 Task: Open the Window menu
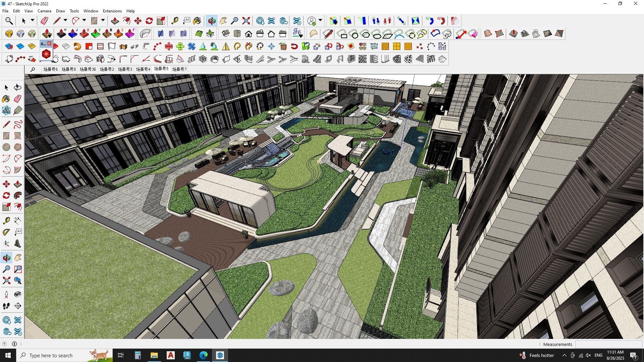click(91, 11)
